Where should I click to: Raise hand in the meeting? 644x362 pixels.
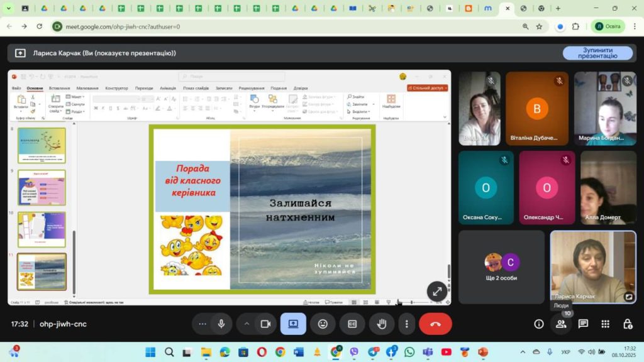point(381,324)
